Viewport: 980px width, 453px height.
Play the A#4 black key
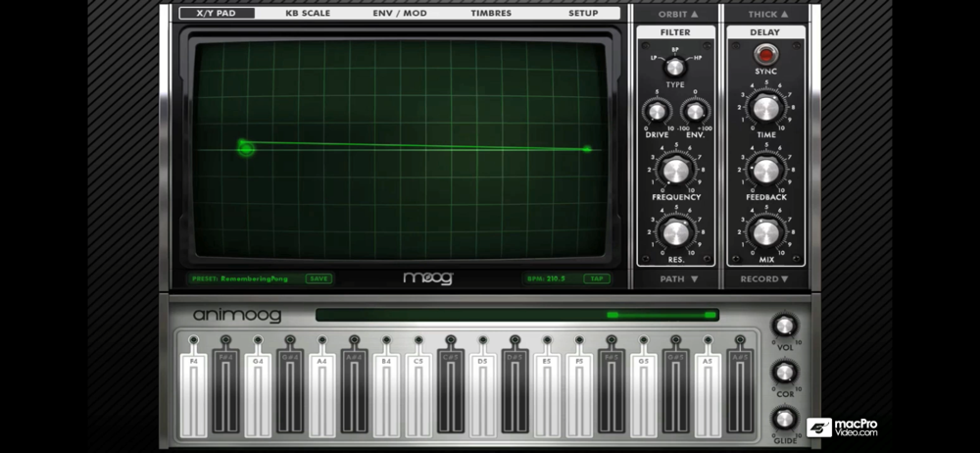pos(355,390)
